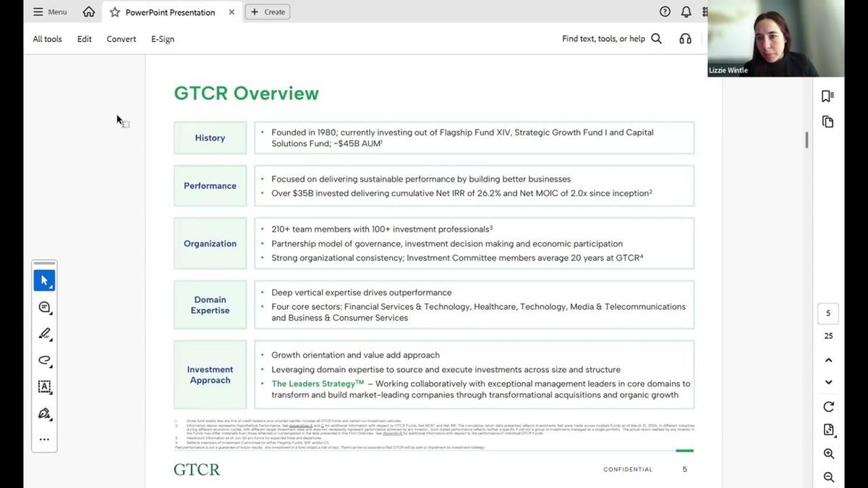
Task: Click 'Deep vertical expertise' bullet text
Action: click(361, 293)
